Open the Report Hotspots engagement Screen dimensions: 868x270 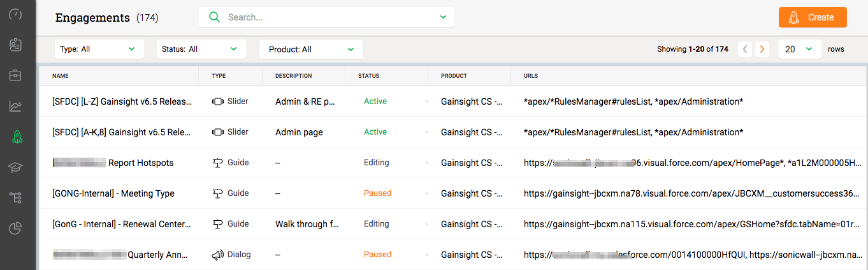pyautogui.click(x=113, y=163)
